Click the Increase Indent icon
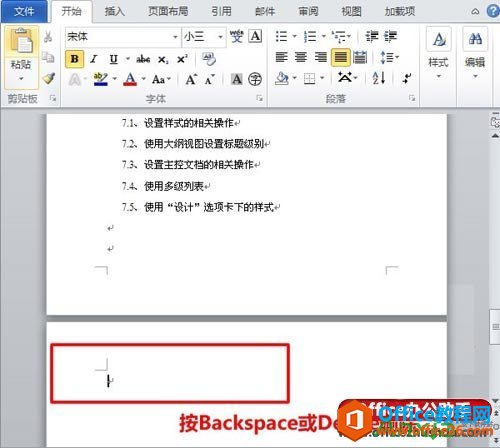500x448 pixels. (x=390, y=36)
